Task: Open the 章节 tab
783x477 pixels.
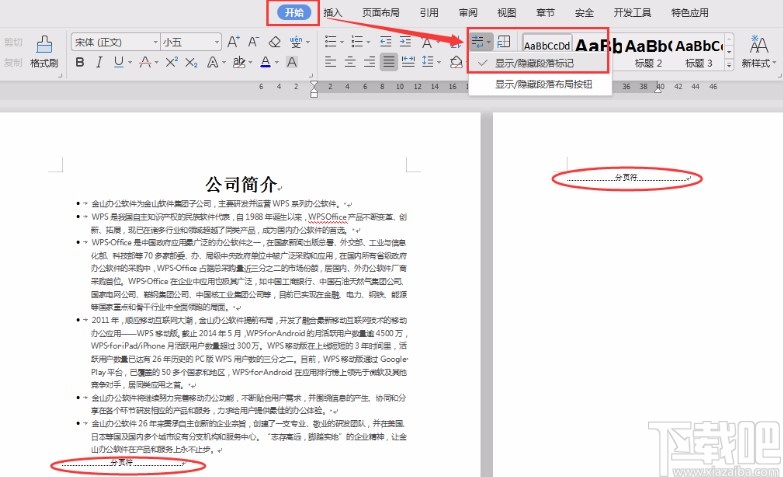Action: [545, 12]
